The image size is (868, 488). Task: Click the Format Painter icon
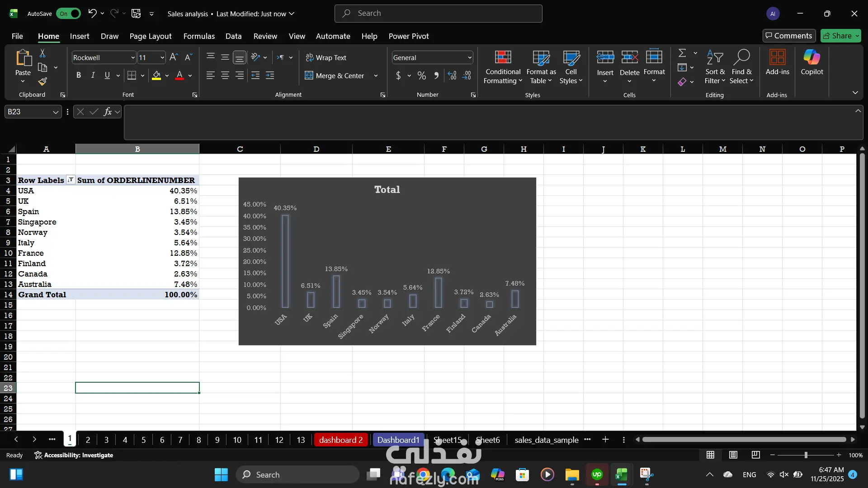pyautogui.click(x=42, y=82)
